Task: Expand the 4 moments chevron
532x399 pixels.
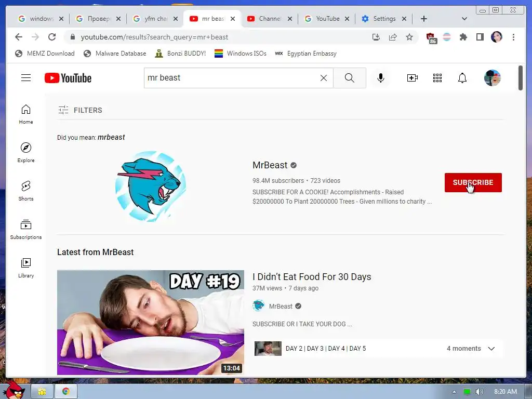Action: pyautogui.click(x=491, y=349)
